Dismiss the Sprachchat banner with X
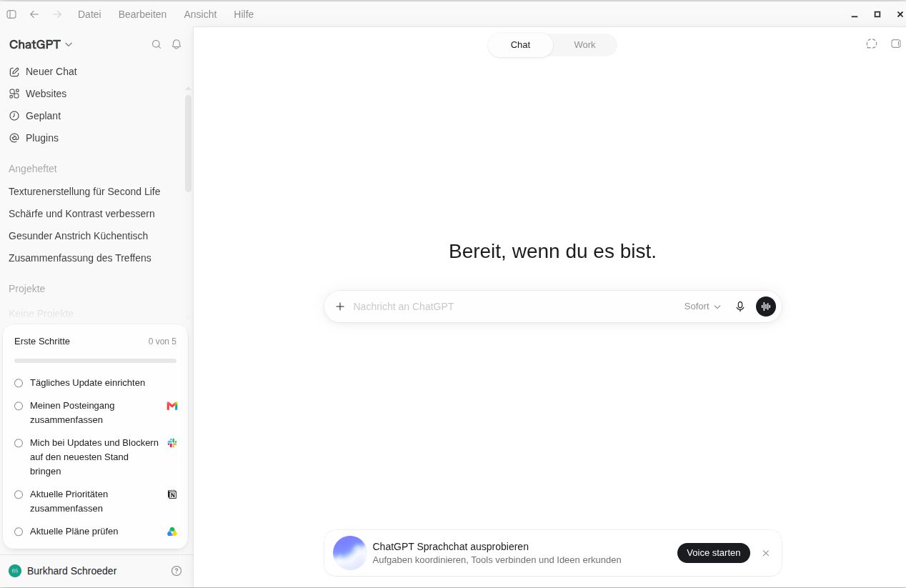Viewport: 906px width, 588px height. click(766, 553)
